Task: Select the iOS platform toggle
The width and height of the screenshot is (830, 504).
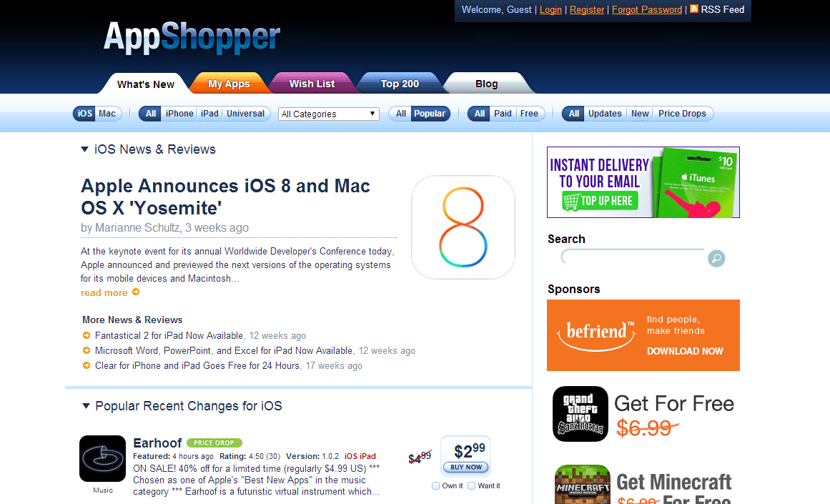Action: point(84,113)
